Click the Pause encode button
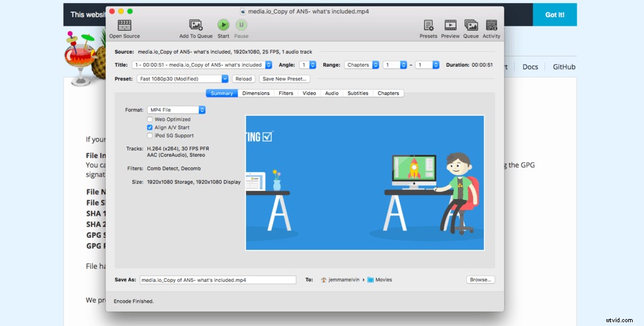 (241, 25)
